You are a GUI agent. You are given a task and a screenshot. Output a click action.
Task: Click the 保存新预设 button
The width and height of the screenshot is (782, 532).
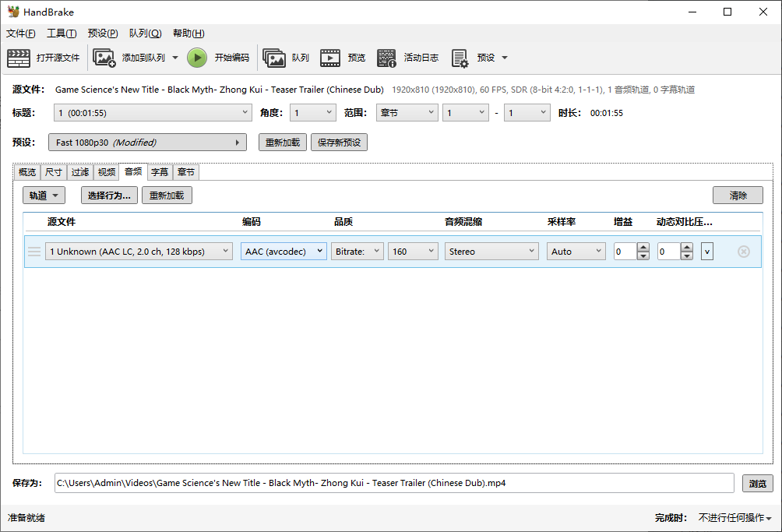click(339, 143)
